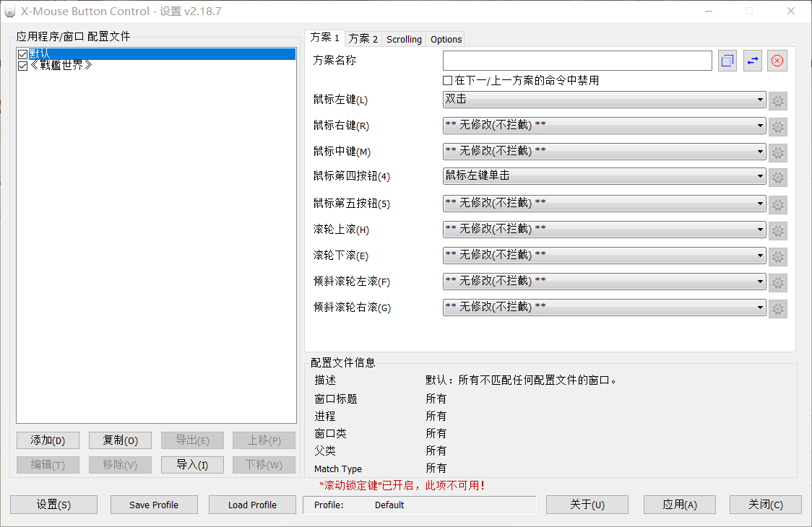
Task: Open the 滚轮上滚(H) action dropdown
Action: [605, 230]
